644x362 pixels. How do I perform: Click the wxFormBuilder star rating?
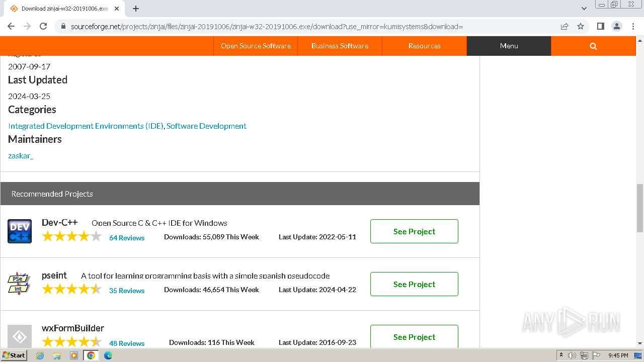click(x=72, y=342)
